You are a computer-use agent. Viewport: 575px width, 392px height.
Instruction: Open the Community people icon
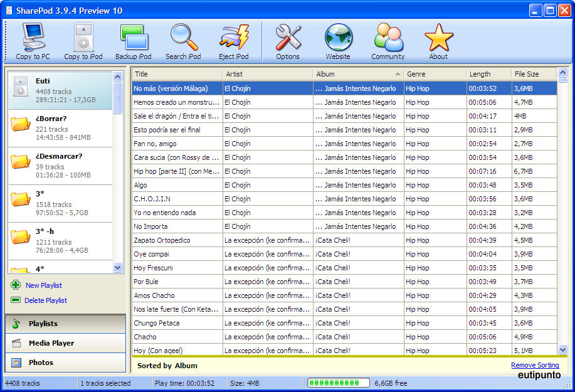388,36
